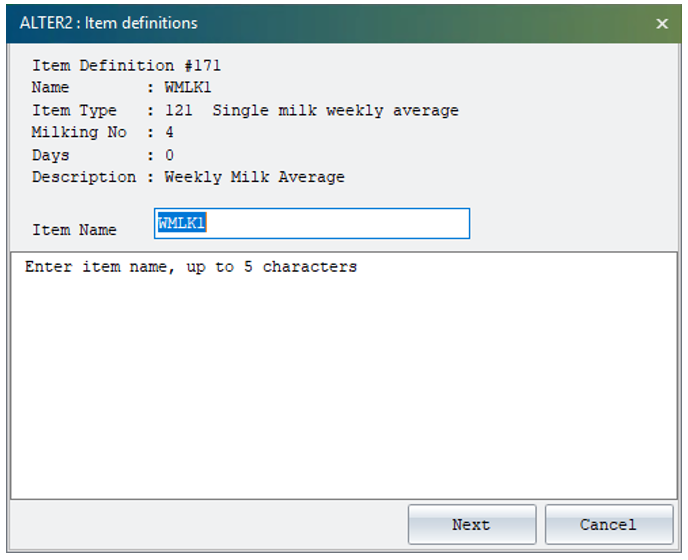Click the Item Type 121 line
This screenshot has width=688, height=560.
[245, 110]
